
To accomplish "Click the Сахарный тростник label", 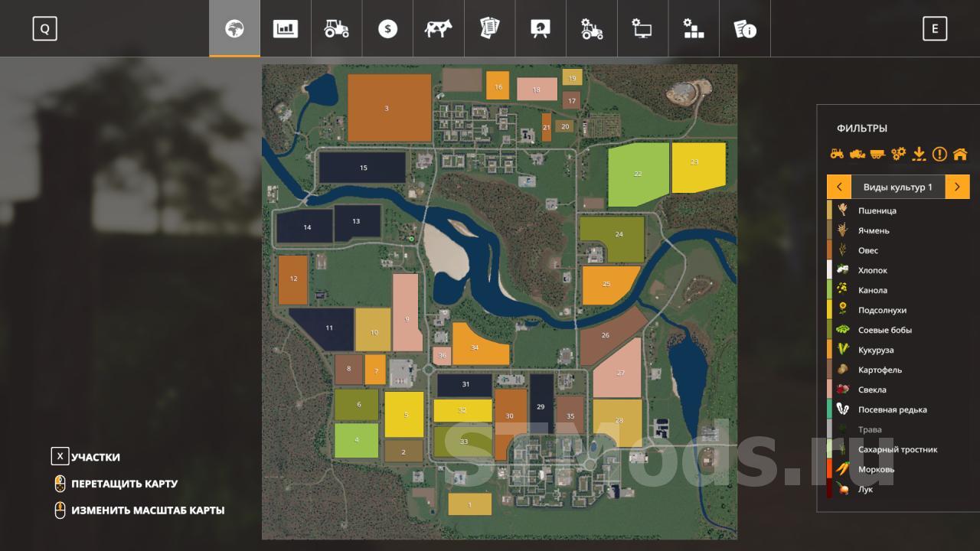I will [898, 449].
